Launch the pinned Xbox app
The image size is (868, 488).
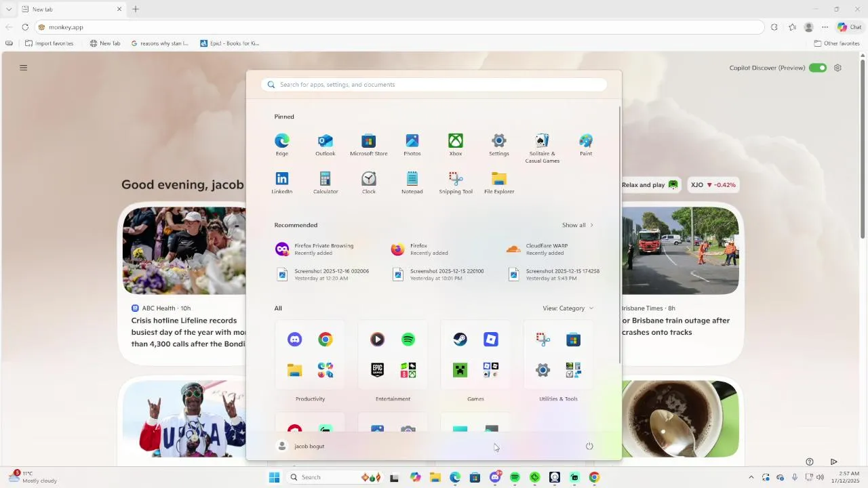(x=456, y=144)
